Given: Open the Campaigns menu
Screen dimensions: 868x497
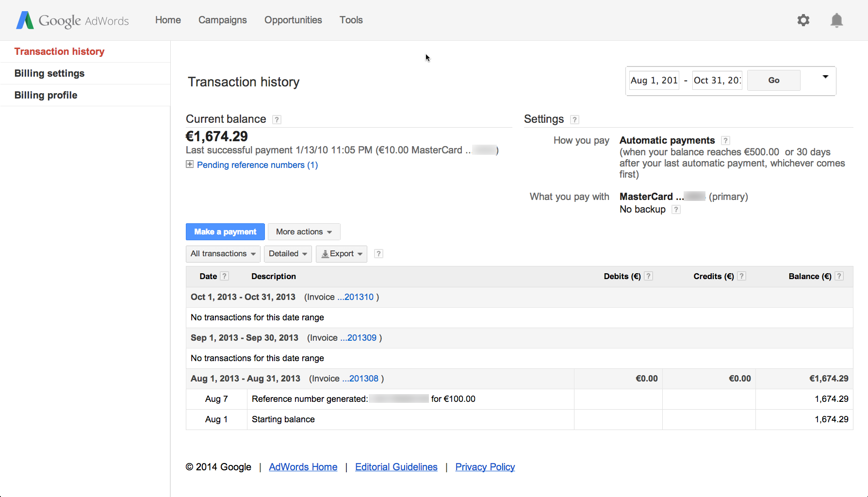Looking at the screenshot, I should 222,20.
